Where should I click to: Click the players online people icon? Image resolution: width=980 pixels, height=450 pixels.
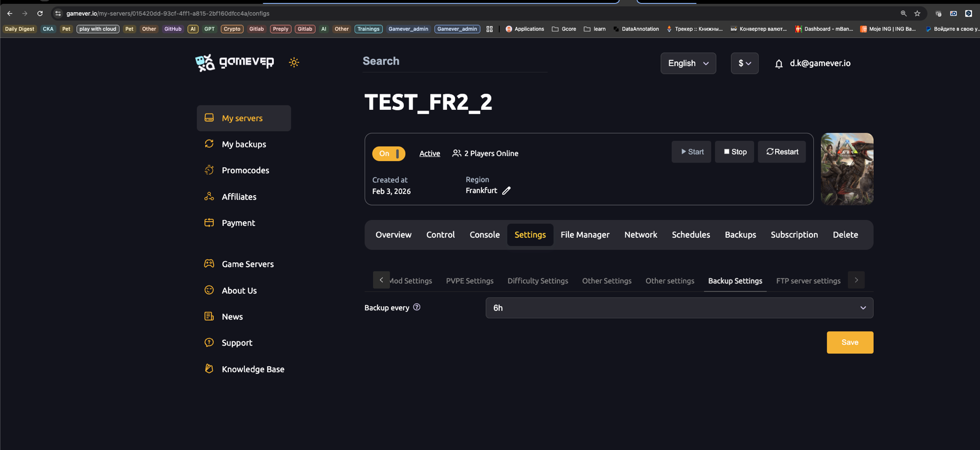(x=457, y=153)
